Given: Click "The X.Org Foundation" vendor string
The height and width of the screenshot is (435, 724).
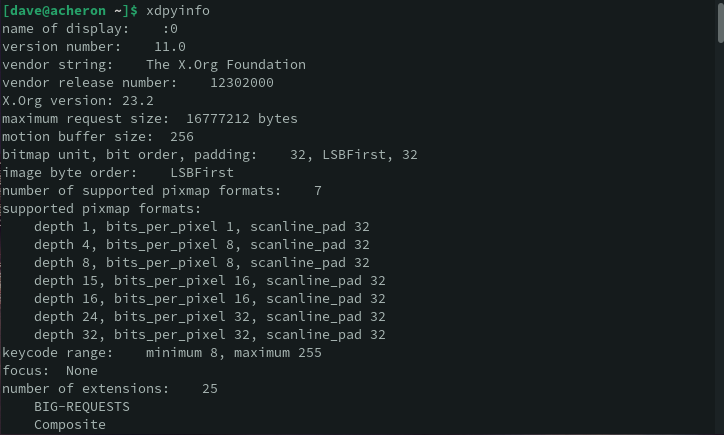Looking at the screenshot, I should tap(226, 65).
